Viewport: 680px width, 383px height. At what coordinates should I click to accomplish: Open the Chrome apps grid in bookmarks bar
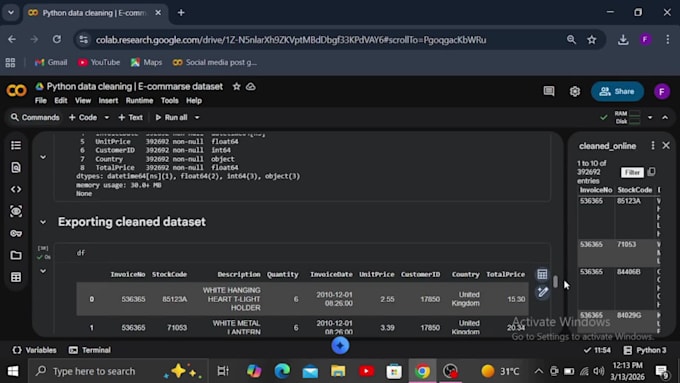coord(10,63)
